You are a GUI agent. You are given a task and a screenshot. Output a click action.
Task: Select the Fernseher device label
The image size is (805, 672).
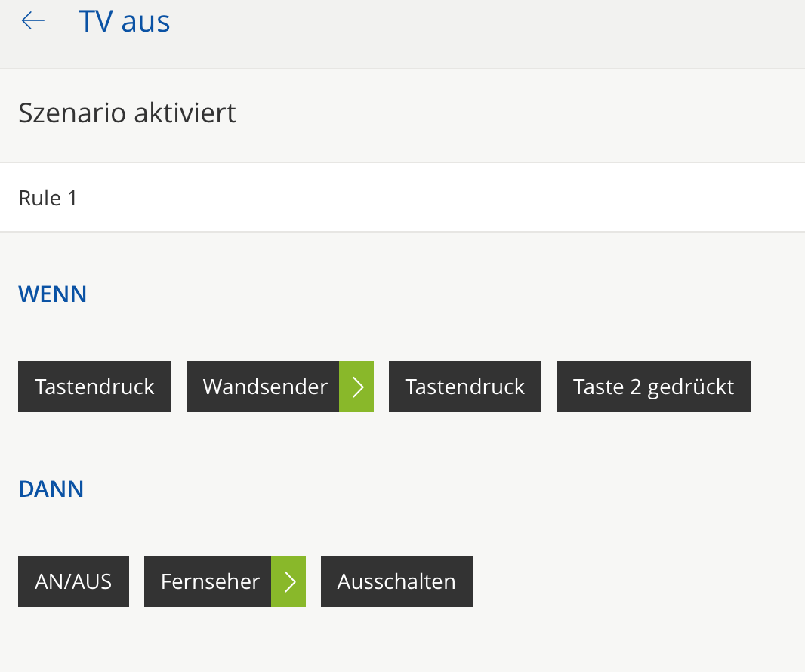pyautogui.click(x=209, y=581)
